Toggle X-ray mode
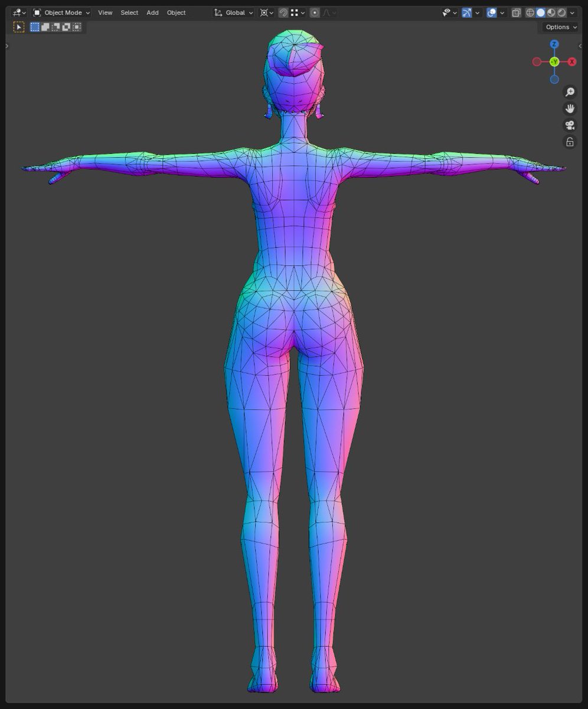588x709 pixels. (517, 12)
